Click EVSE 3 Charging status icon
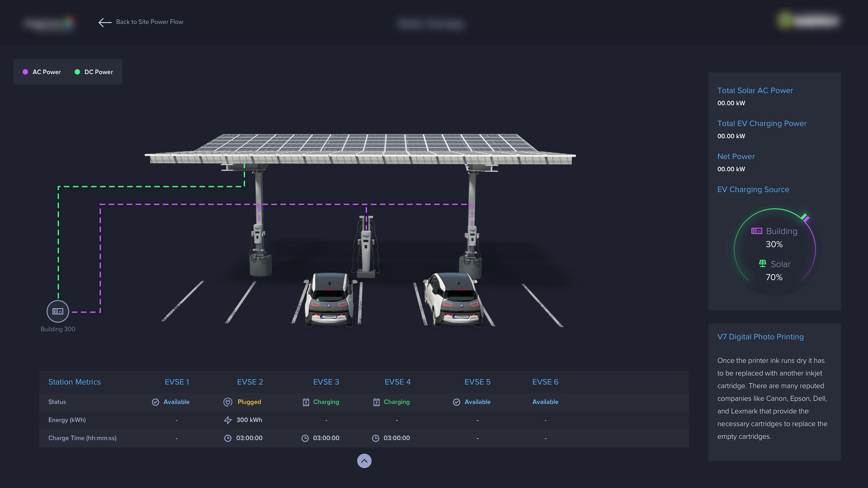Viewport: 868px width, 488px height. [306, 402]
